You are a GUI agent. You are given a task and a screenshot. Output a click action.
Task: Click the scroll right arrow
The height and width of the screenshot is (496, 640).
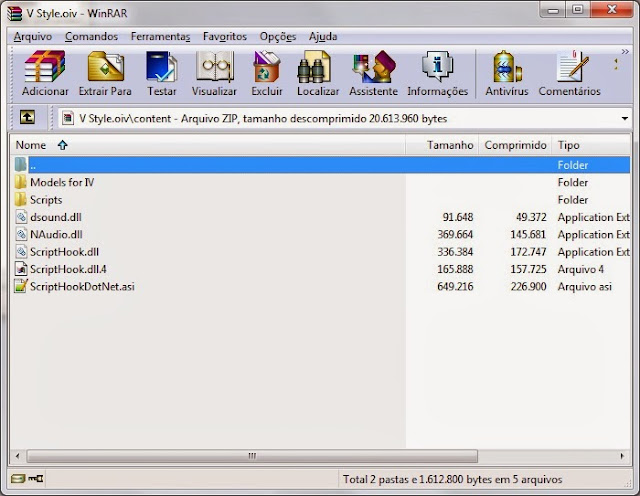pyautogui.click(x=622, y=456)
